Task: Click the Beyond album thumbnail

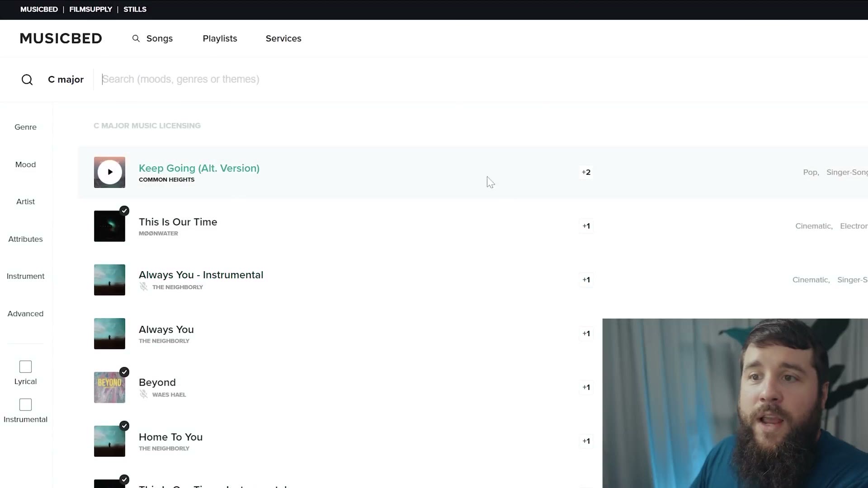Action: (x=109, y=388)
